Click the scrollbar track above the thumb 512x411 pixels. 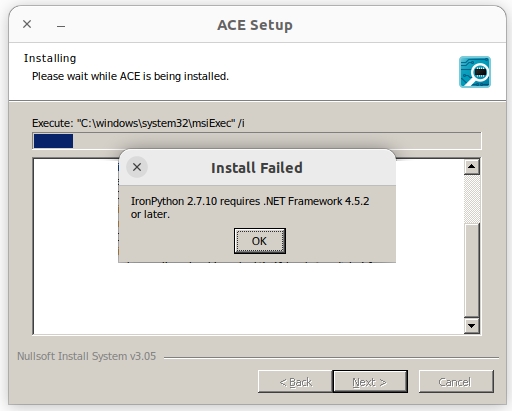(x=472, y=199)
